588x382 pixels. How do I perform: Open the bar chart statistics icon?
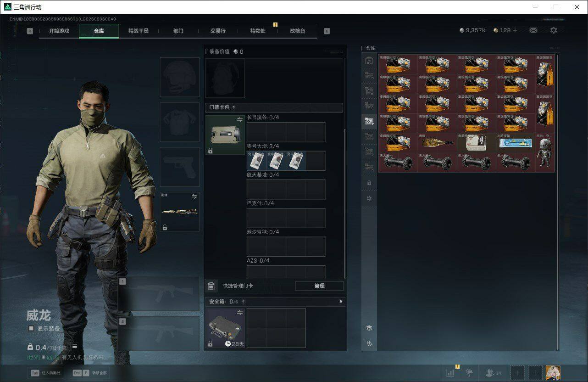coord(450,373)
